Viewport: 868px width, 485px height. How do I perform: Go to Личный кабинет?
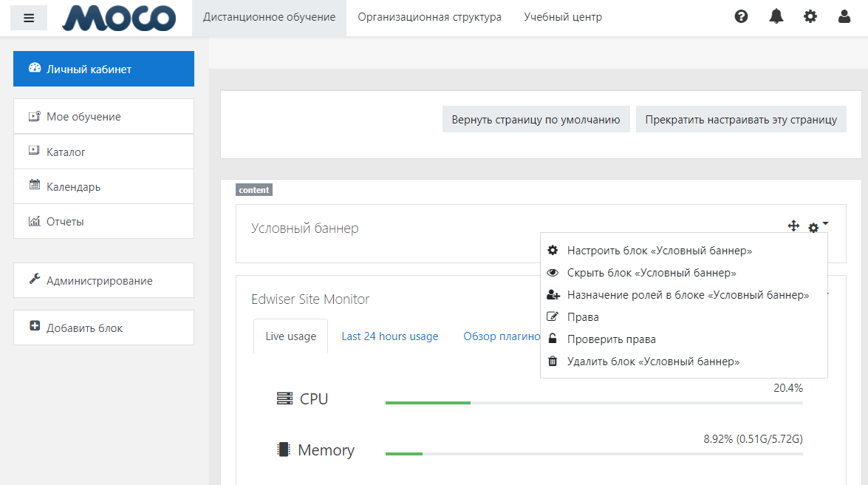coord(103,69)
